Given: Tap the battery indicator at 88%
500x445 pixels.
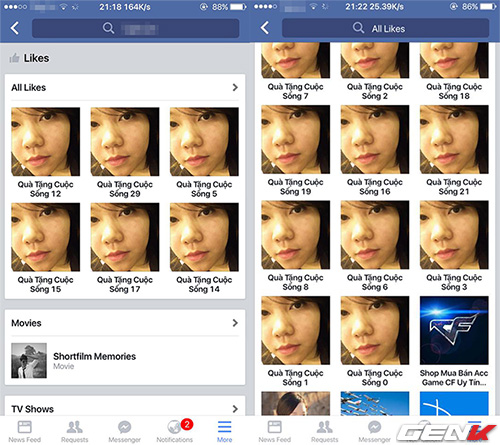Looking at the screenshot, I should [238, 7].
